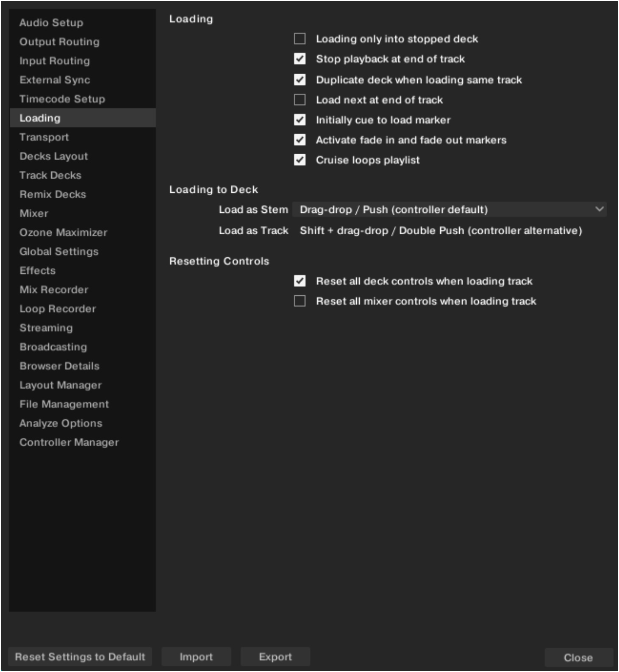Go to Analyze Options

[60, 423]
